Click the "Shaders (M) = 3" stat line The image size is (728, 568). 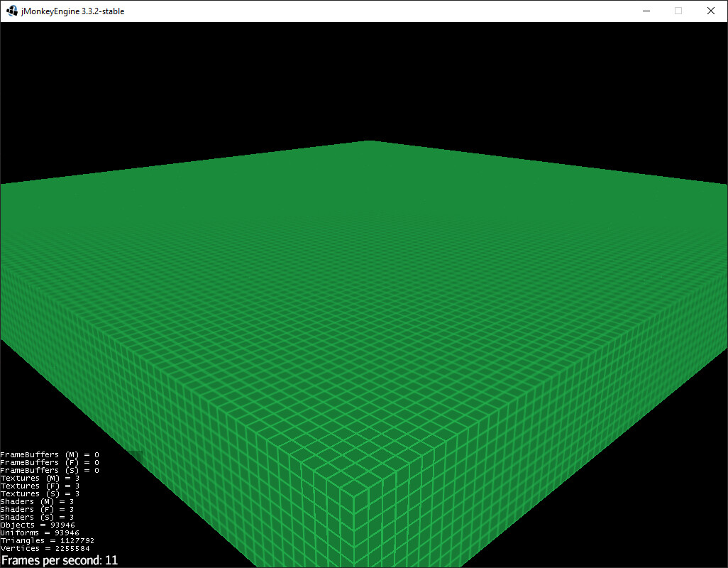(x=37, y=501)
